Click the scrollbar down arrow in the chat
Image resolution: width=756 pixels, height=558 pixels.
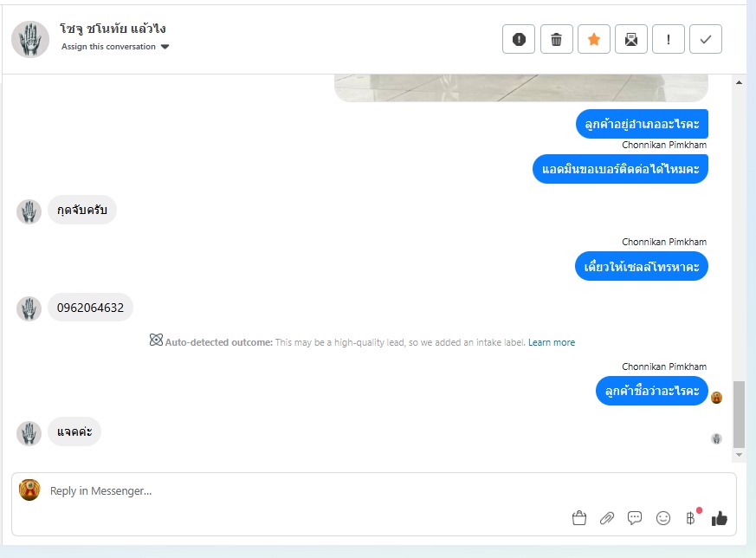click(x=739, y=455)
